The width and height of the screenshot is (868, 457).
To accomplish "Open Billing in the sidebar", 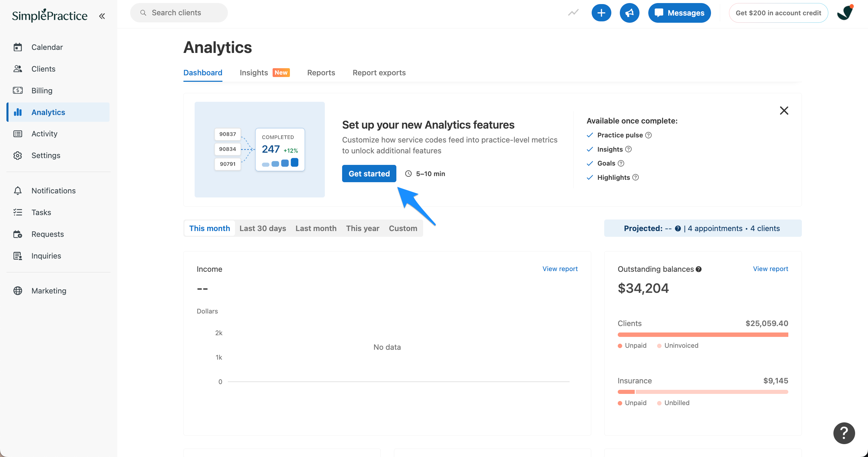I will point(58,91).
